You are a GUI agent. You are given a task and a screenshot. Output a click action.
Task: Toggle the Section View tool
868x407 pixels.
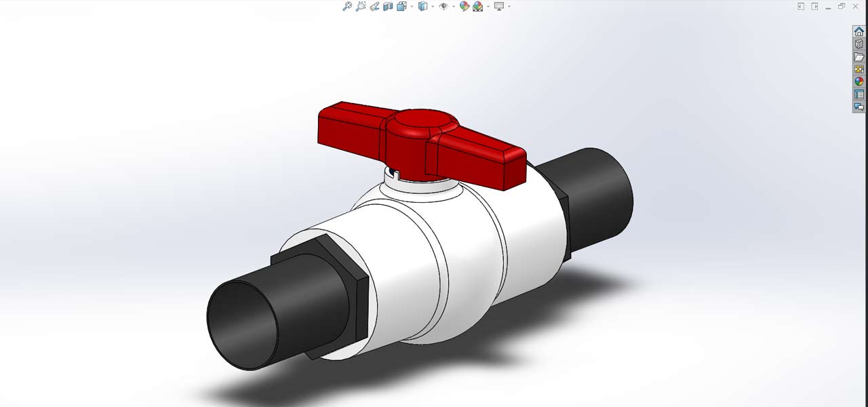tap(388, 6)
